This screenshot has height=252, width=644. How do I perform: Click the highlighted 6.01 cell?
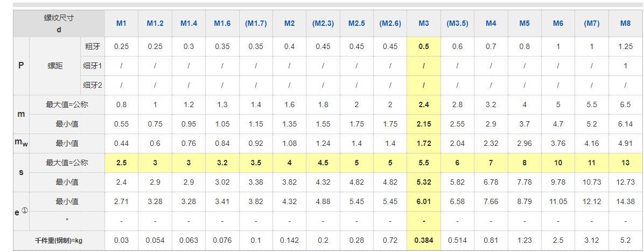(x=424, y=201)
